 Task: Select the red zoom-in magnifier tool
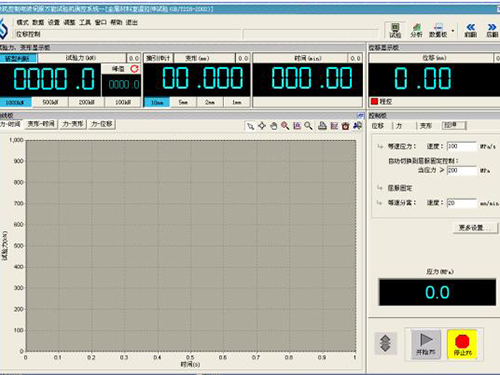(x=285, y=126)
